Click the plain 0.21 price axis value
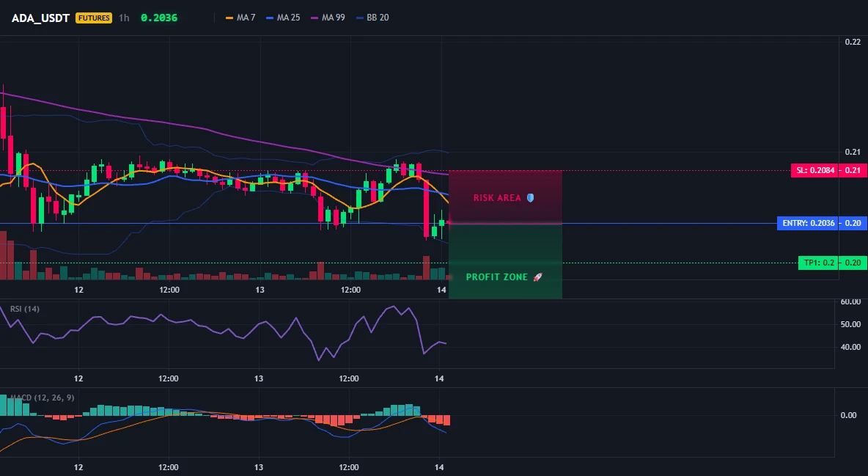Screen dimensions: 868x476 pyautogui.click(x=853, y=152)
